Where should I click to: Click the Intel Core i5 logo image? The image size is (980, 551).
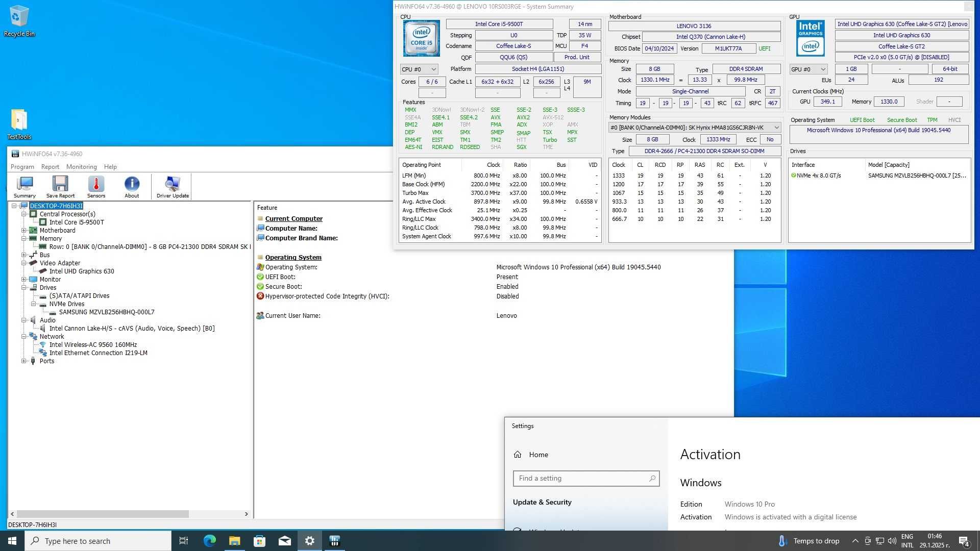421,38
